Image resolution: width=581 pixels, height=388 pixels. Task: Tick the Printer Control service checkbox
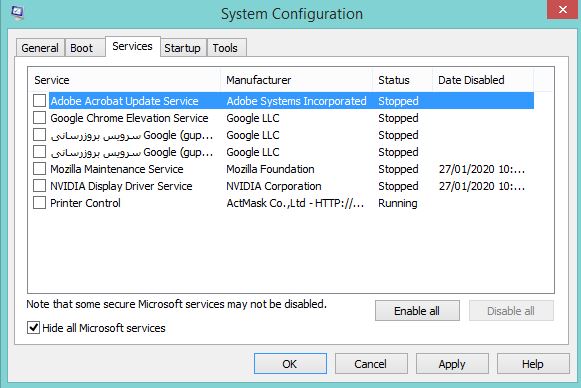click(39, 203)
